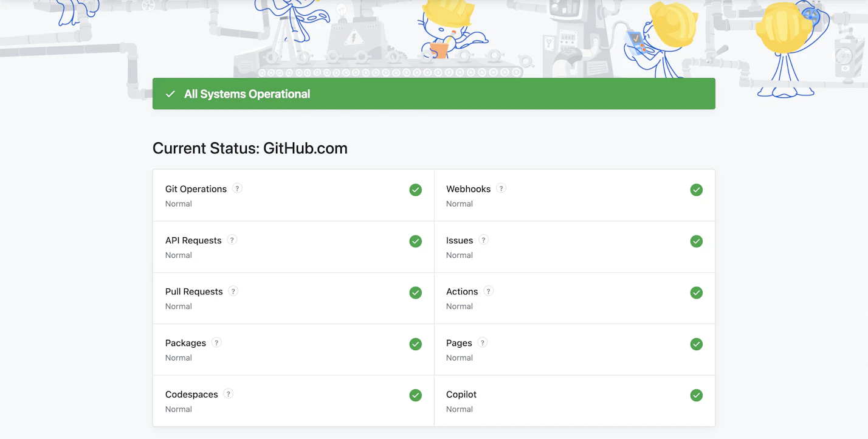Click the help icon next to Codespaces
Screen dimensions: 868x439
coord(229,394)
